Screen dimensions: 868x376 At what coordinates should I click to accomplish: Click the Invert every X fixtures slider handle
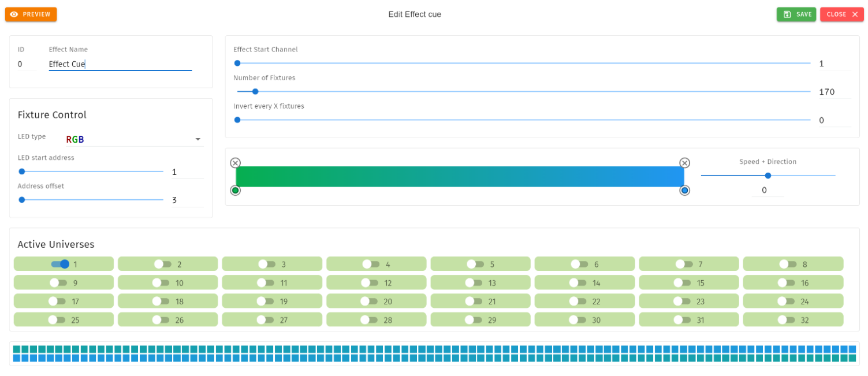237,120
